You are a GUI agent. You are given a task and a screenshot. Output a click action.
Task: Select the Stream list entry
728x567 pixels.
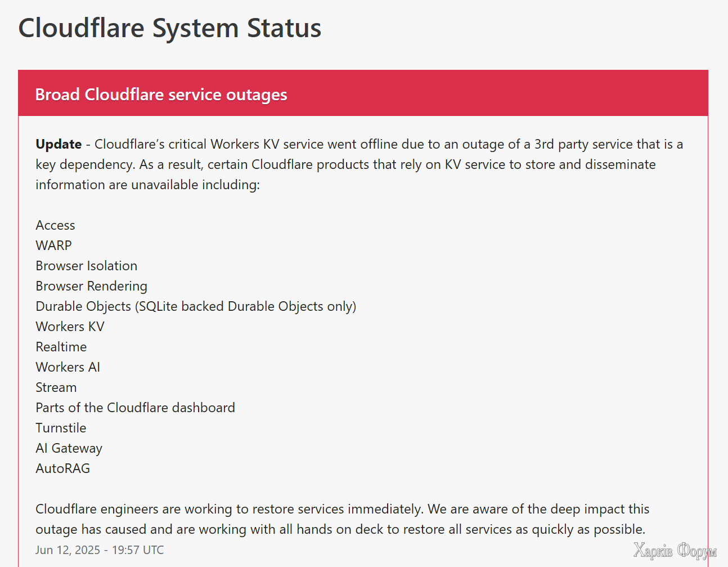[56, 387]
